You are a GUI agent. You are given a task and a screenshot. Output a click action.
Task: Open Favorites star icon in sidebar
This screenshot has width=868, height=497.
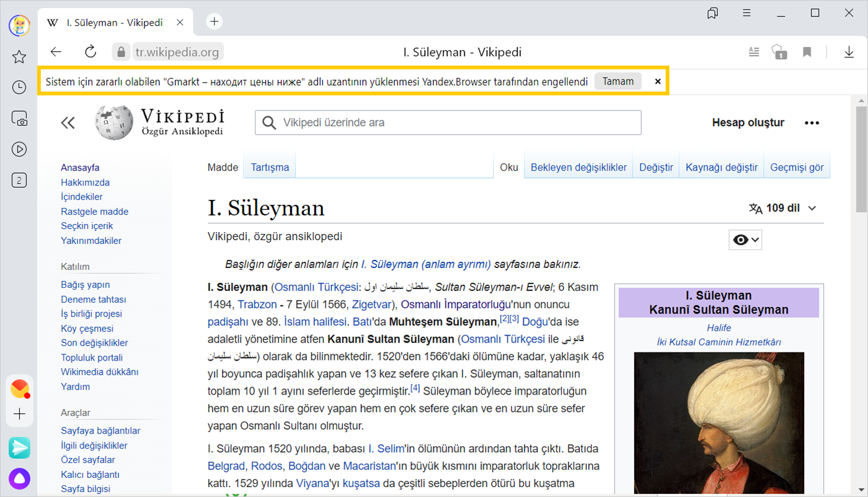coord(19,57)
